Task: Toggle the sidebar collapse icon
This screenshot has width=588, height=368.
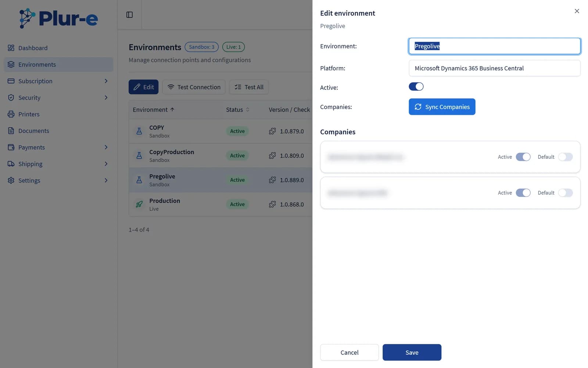Action: coord(129,15)
